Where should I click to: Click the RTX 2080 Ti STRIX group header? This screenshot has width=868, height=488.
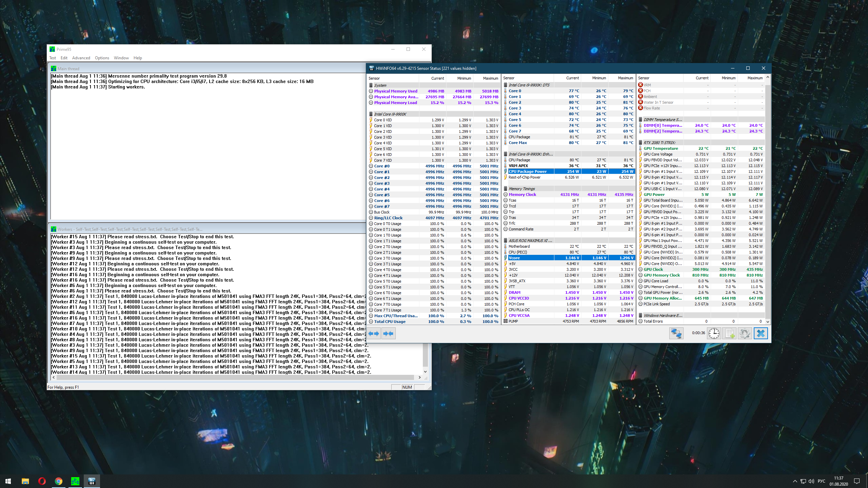659,143
